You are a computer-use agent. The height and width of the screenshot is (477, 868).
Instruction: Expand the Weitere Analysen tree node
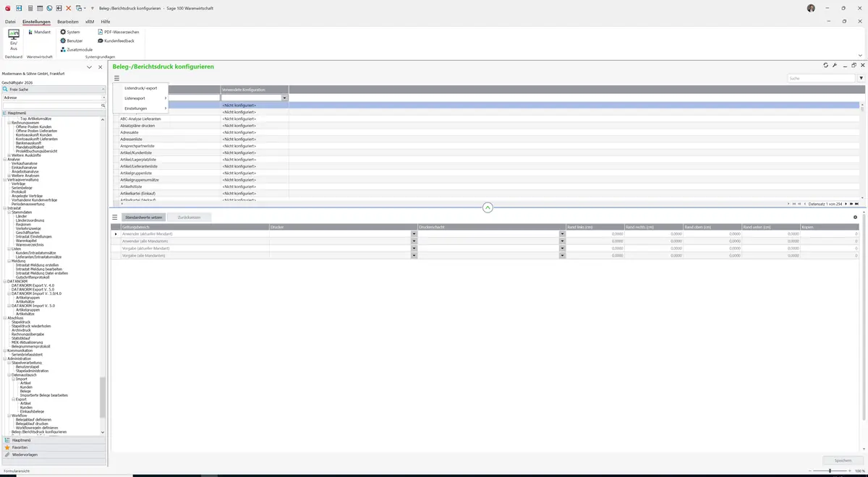tap(9, 176)
